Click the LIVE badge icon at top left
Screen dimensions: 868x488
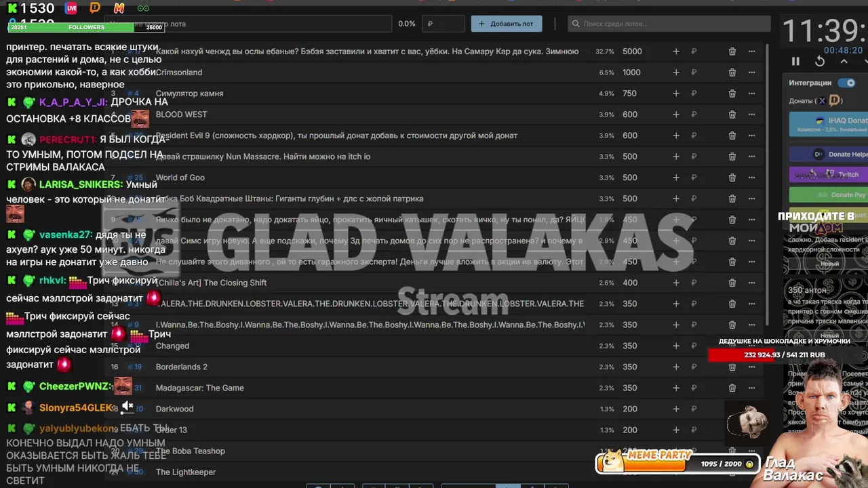[71, 8]
